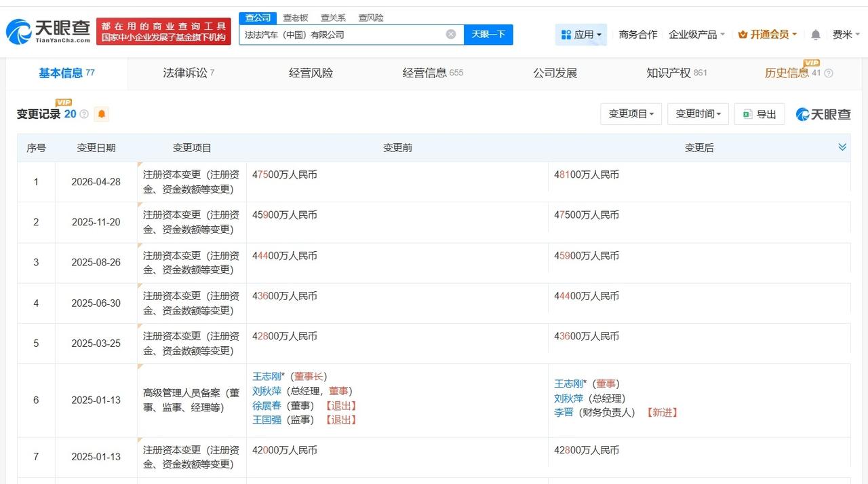Click the 天眼一下 search button
The width and height of the screenshot is (868, 484).
click(488, 35)
